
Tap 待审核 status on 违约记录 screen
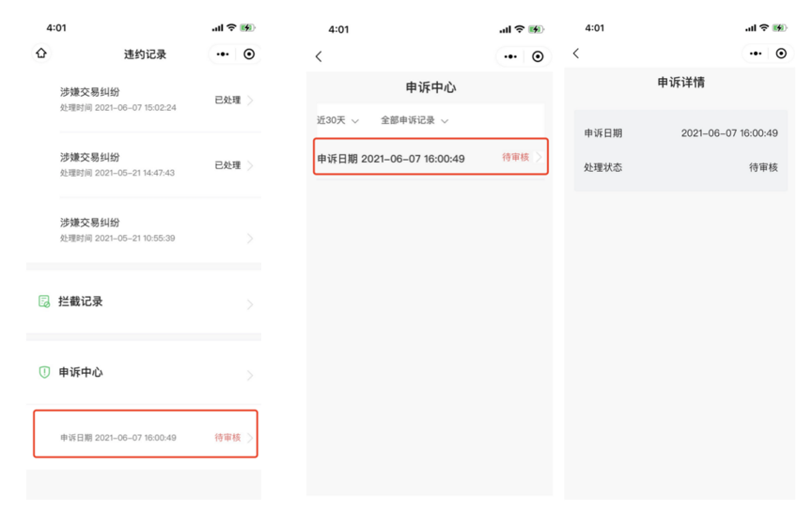(x=227, y=438)
